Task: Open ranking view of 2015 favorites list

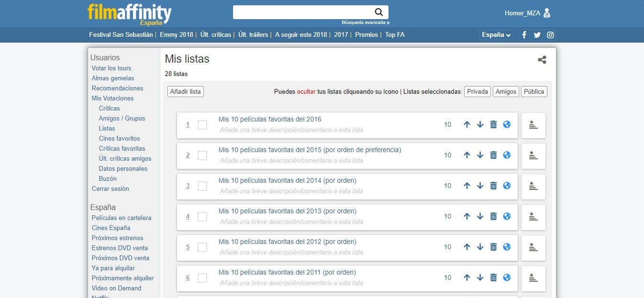Action: tap(533, 155)
